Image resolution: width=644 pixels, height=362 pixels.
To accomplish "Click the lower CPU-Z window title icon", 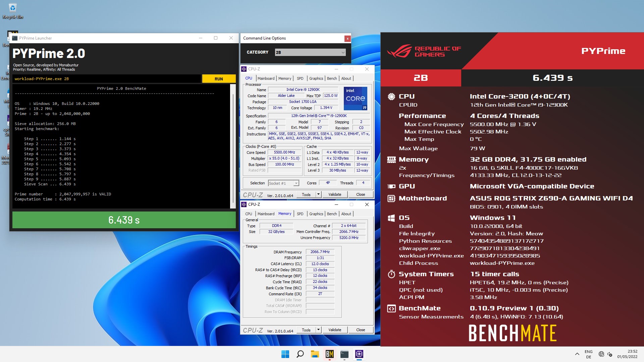I will coord(244,204).
